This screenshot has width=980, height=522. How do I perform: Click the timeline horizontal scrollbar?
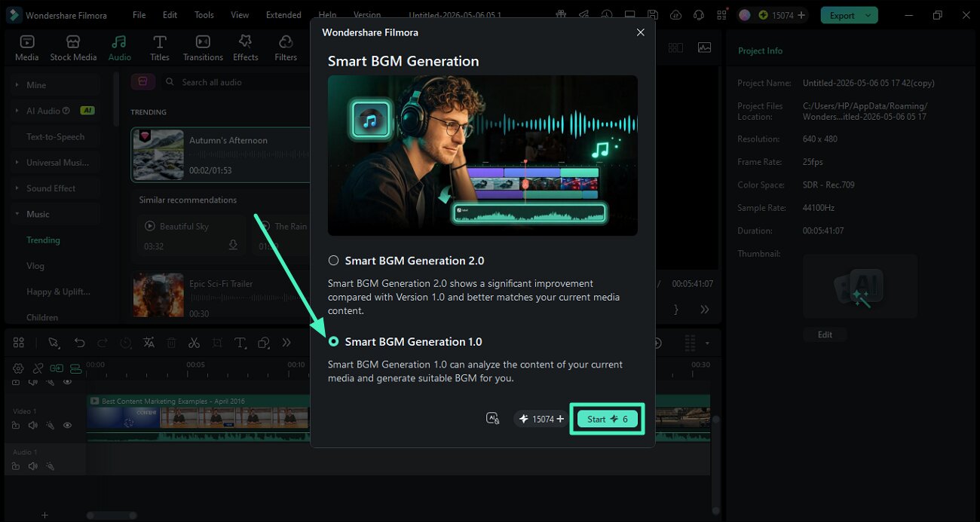(x=112, y=515)
